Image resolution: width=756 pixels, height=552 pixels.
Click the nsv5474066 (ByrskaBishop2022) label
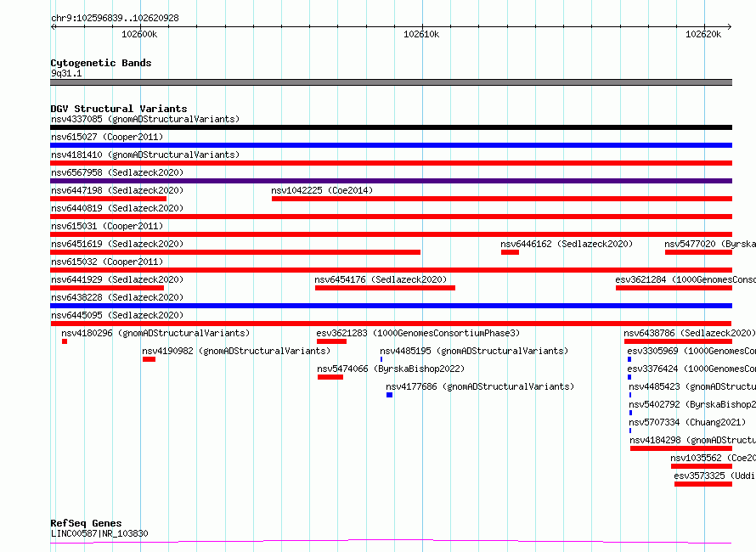pyautogui.click(x=391, y=369)
